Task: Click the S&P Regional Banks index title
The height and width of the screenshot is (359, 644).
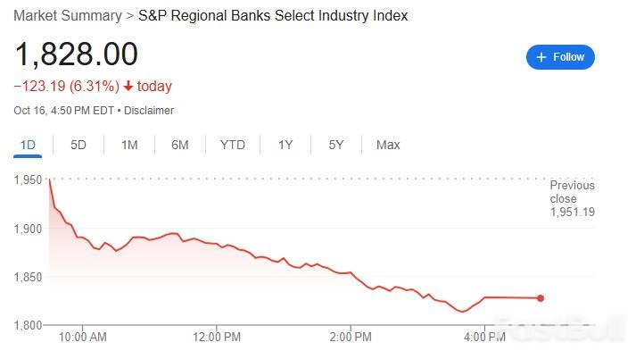Action: pyautogui.click(x=274, y=16)
